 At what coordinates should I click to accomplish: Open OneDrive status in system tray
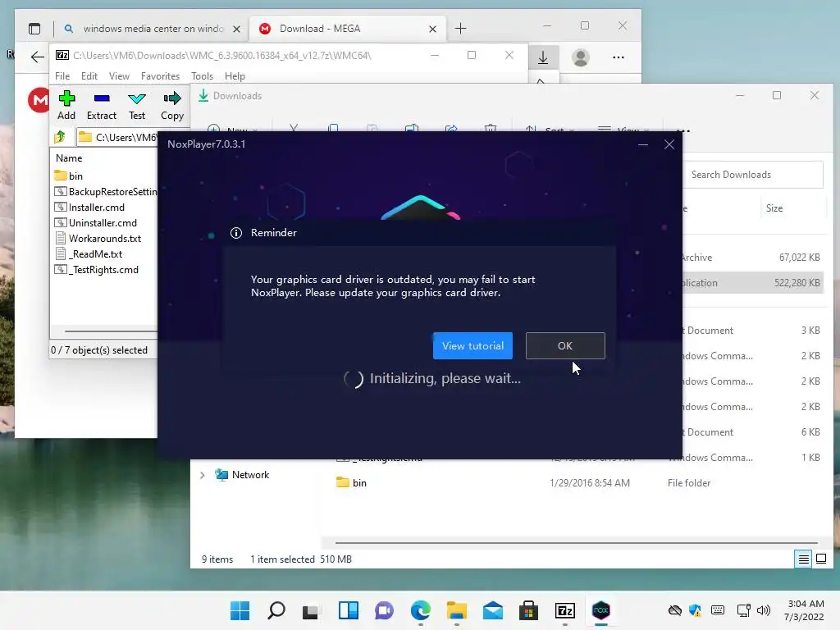(675, 610)
